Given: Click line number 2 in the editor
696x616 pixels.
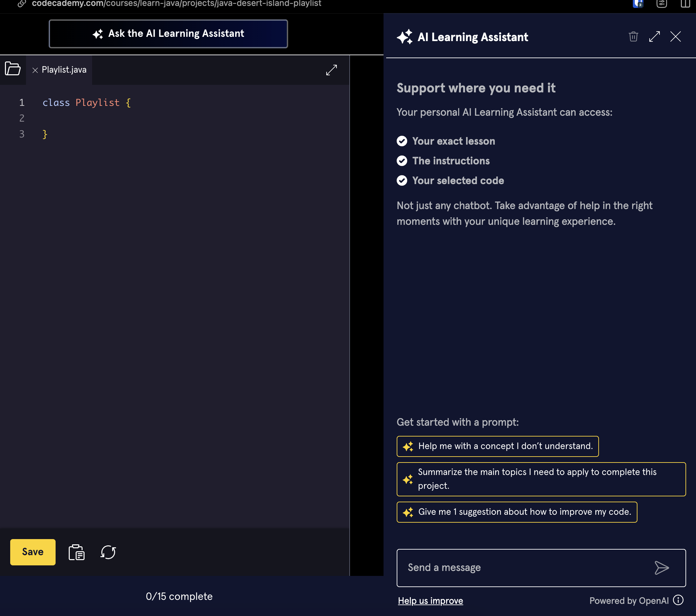Looking at the screenshot, I should [22, 118].
